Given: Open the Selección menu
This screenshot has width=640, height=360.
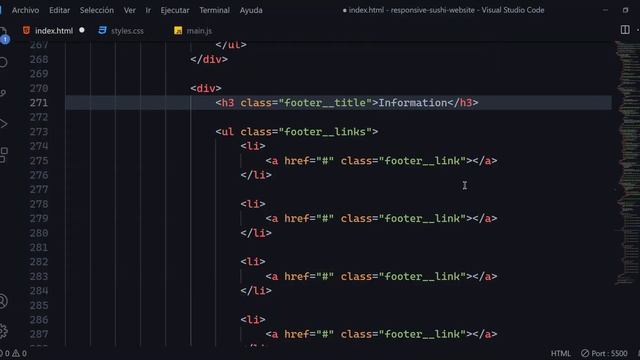Looking at the screenshot, I should point(97,10).
